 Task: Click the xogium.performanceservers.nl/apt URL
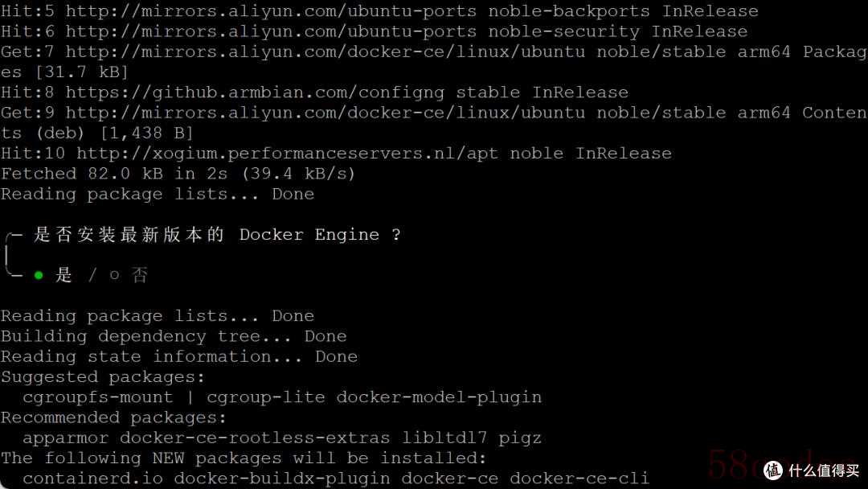(x=287, y=154)
